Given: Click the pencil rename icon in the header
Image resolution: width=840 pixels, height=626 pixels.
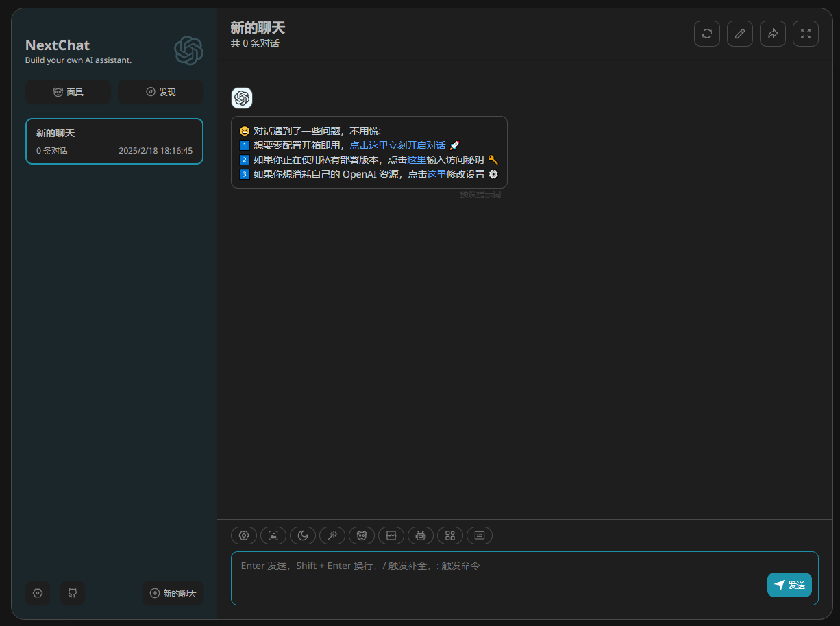Looking at the screenshot, I should (x=740, y=34).
